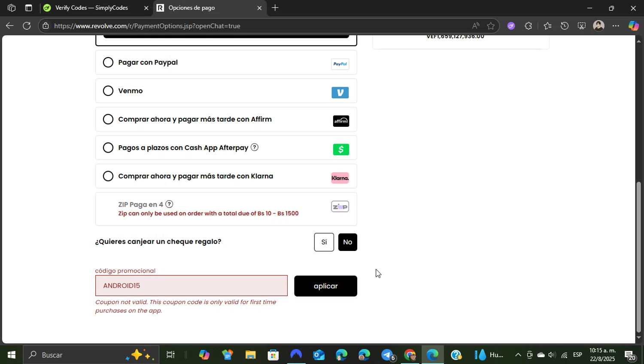Screen dimensions: 644x364
Task: Open the ESP keyboard language indicator
Action: tap(577, 355)
